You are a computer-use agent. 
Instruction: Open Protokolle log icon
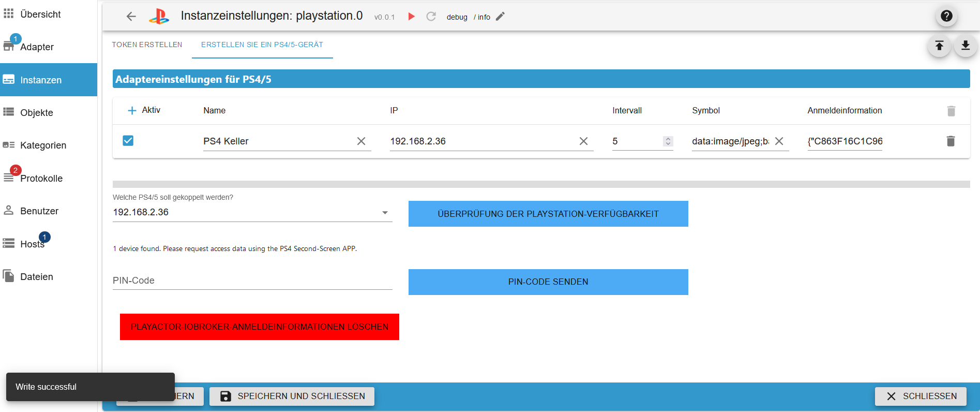click(x=9, y=178)
